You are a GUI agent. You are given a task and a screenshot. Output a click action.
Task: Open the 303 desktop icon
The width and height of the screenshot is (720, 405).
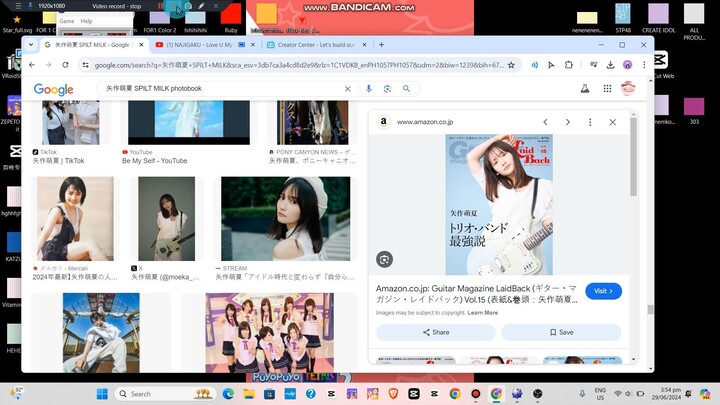click(694, 111)
